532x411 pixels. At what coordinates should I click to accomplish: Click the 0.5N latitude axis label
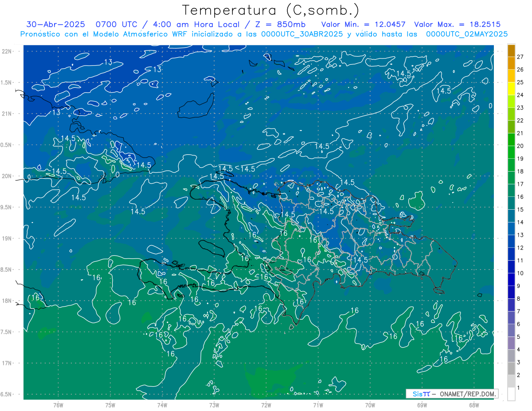(6, 145)
